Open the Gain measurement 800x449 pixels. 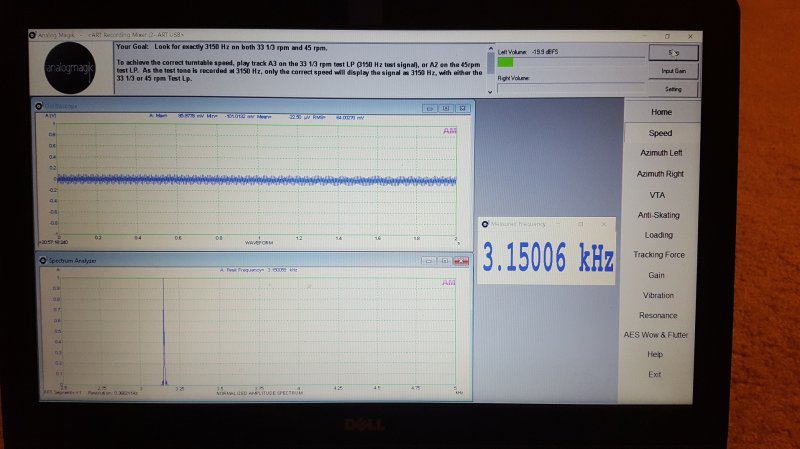click(x=657, y=275)
